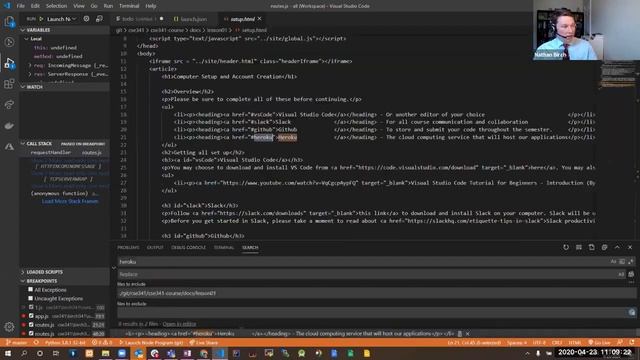The image size is (640, 360).
Task: Uncheck the app.js breakpoint
Action: [x=31, y=316]
